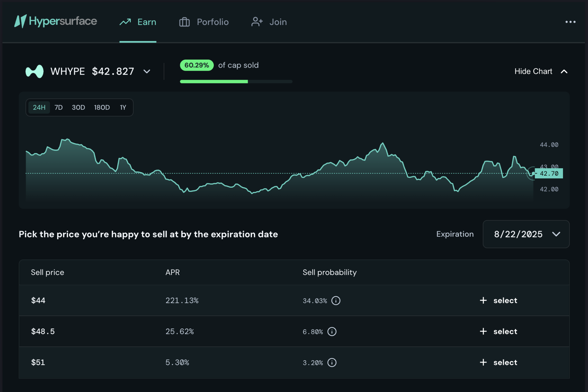Image resolution: width=588 pixels, height=392 pixels.
Task: Click the 42.00 chart axis label
Action: (549, 189)
